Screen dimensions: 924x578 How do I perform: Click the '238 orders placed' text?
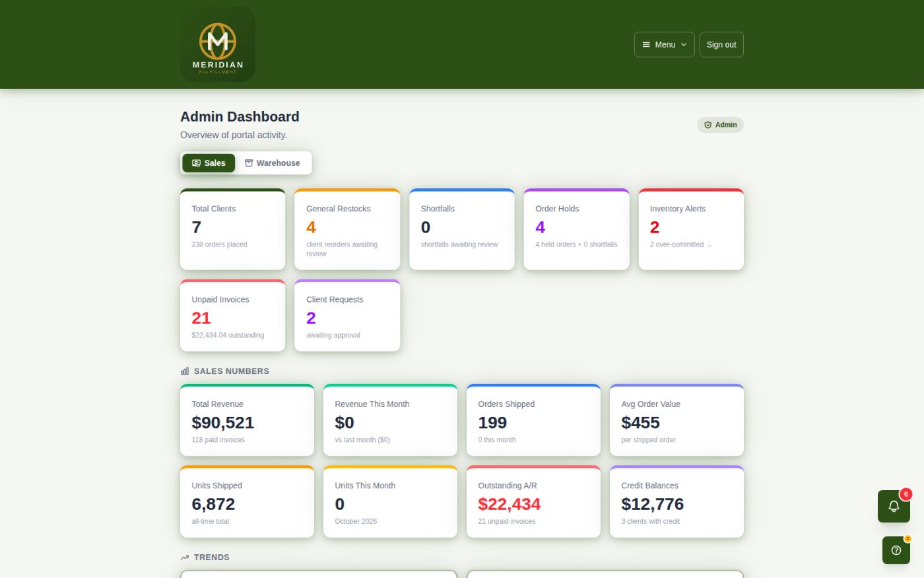pyautogui.click(x=219, y=244)
